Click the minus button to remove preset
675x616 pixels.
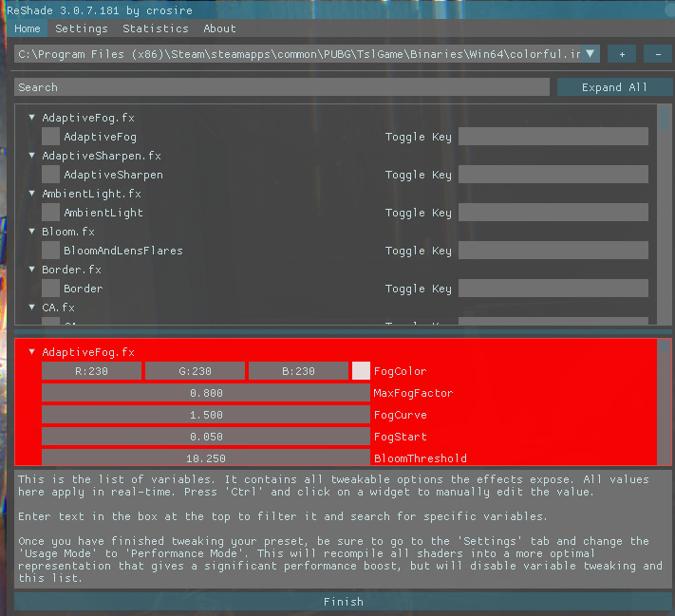[657, 54]
